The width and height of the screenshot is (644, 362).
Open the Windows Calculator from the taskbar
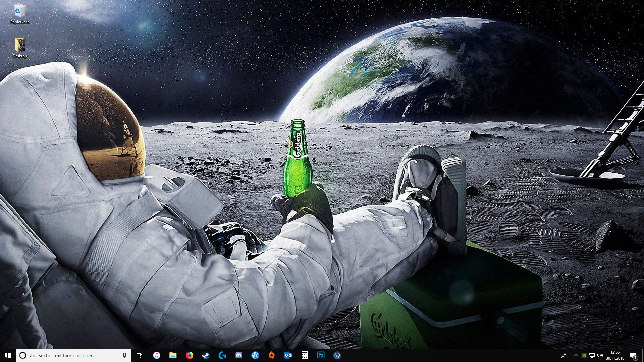(304, 355)
